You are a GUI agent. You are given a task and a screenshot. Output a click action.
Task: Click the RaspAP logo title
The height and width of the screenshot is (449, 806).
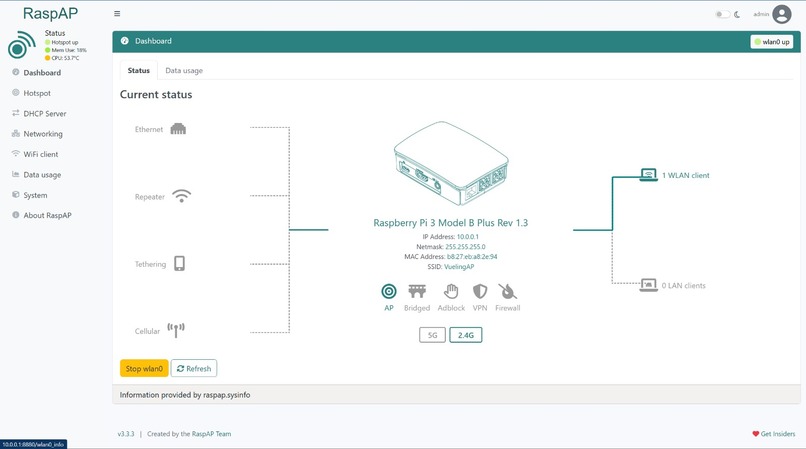[50, 13]
